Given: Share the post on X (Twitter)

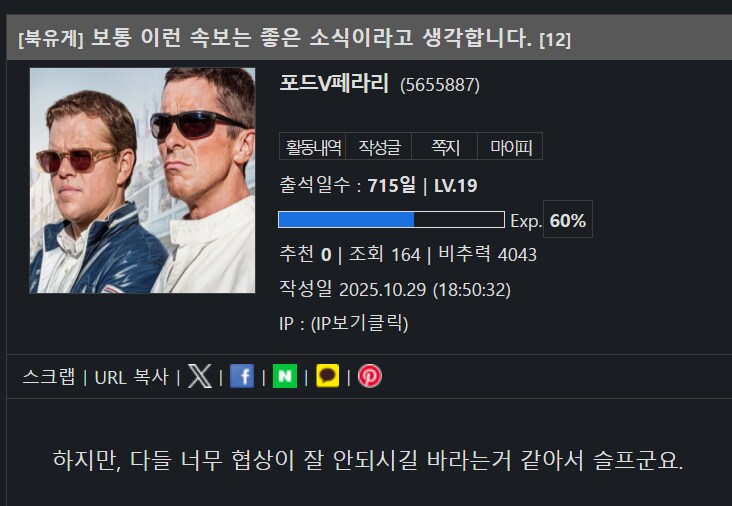Looking at the screenshot, I should (200, 376).
